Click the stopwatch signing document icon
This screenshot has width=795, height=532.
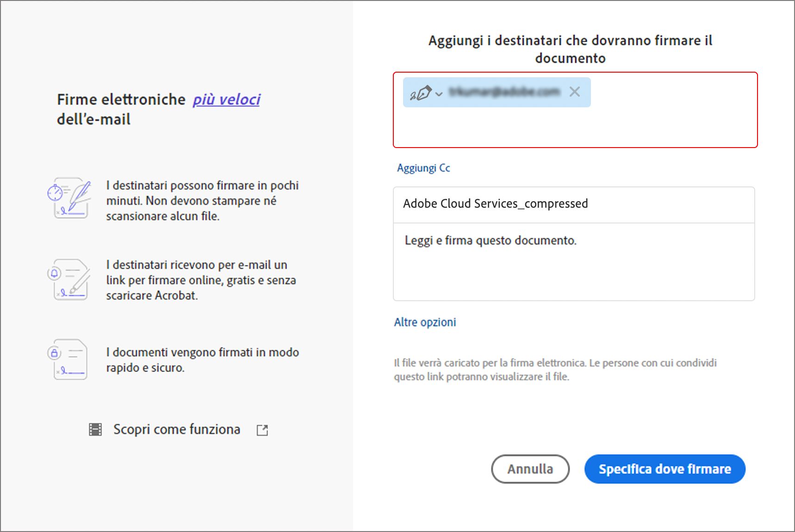click(69, 198)
